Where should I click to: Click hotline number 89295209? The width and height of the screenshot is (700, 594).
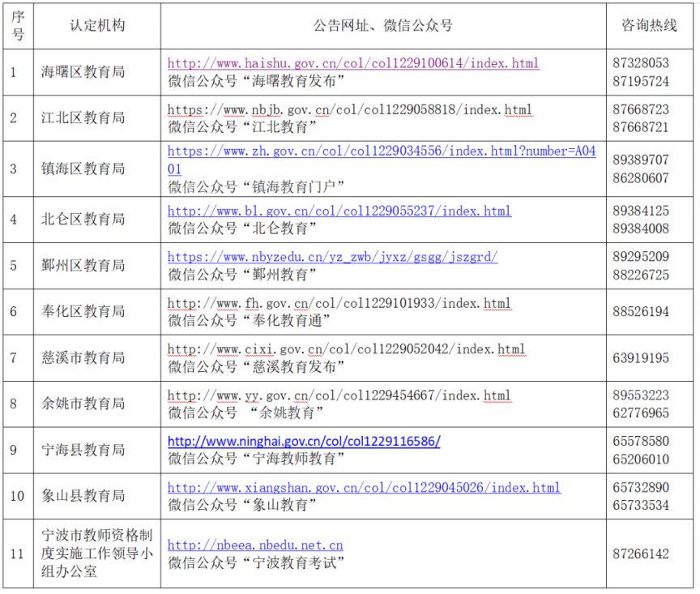click(641, 257)
